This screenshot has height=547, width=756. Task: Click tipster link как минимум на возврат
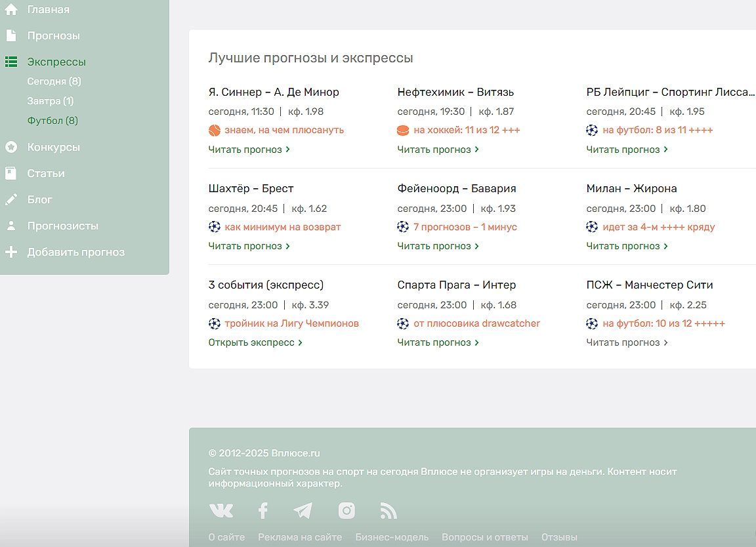[x=283, y=227]
